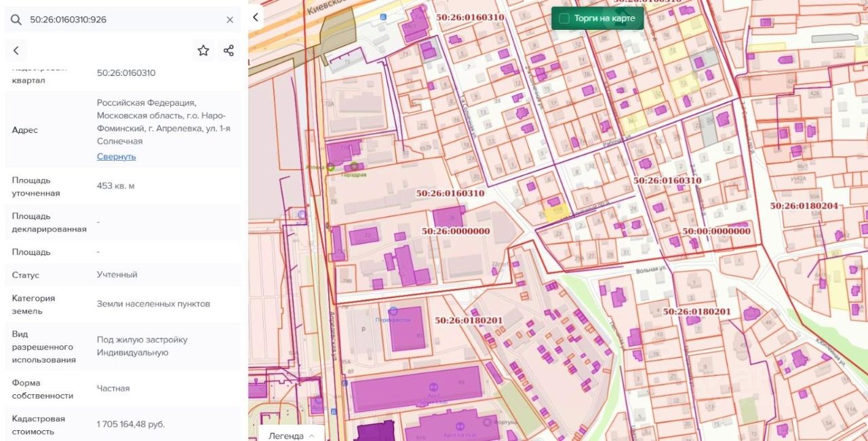Viewport: 868px width, 441px height.
Task: Enable the "Торги на карте" checkbox
Action: coord(564,18)
